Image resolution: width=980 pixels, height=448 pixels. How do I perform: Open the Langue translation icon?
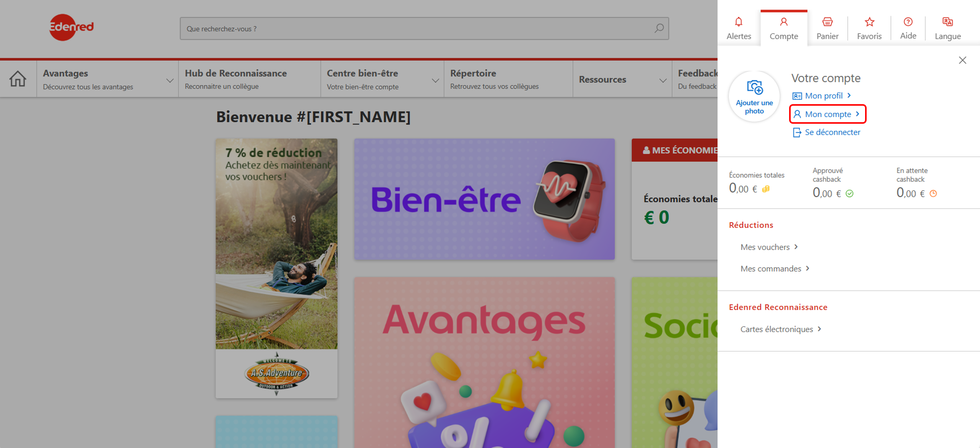click(x=948, y=22)
